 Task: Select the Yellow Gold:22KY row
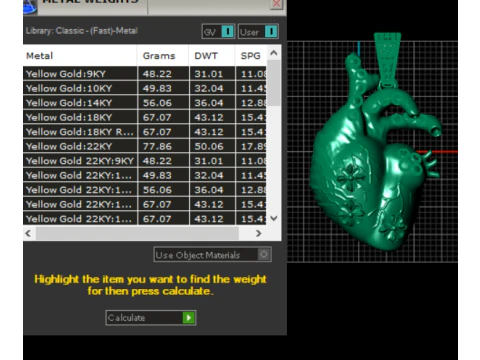tap(145, 146)
